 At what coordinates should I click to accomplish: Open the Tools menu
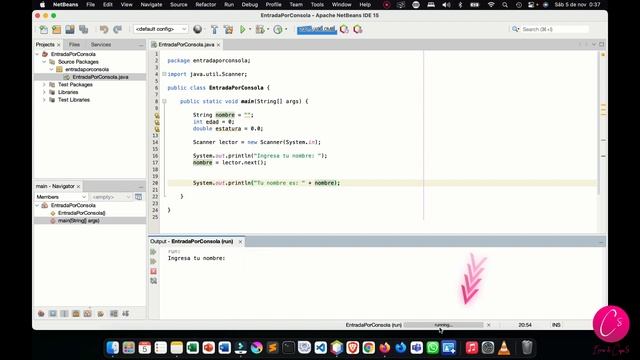point(317,4)
